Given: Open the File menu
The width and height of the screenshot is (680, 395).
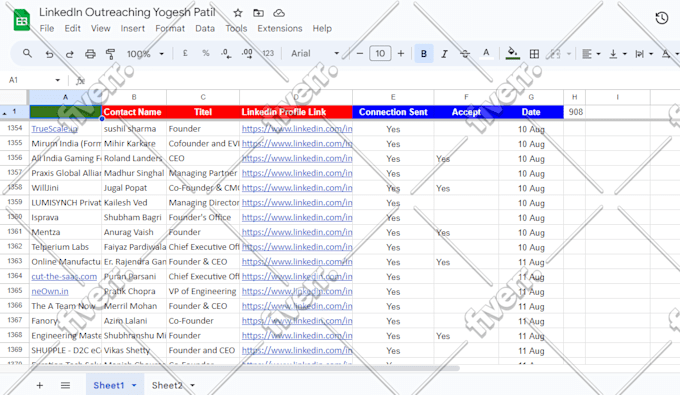Looking at the screenshot, I should coord(47,28).
